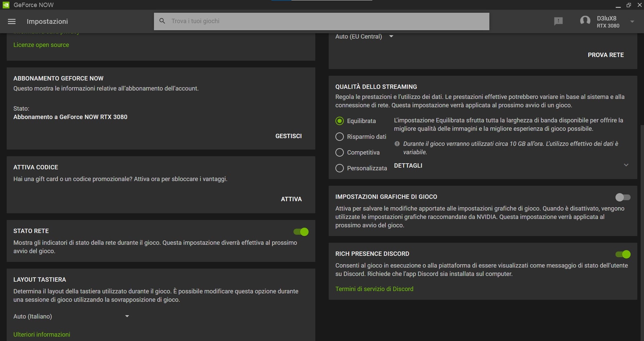This screenshot has width=644, height=341.
Task: Click the GeForce NOW logo icon
Action: pos(5,5)
